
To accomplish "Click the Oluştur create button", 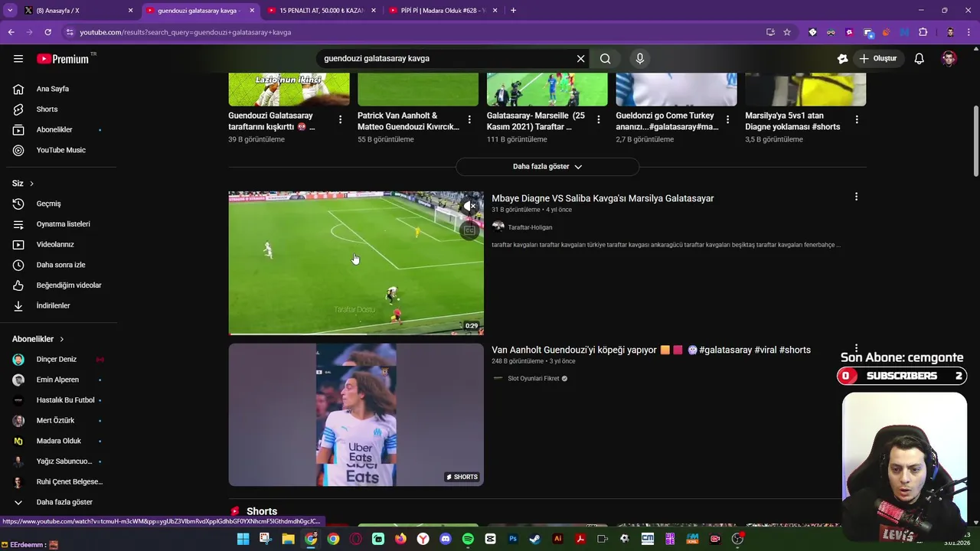I will click(x=879, y=59).
